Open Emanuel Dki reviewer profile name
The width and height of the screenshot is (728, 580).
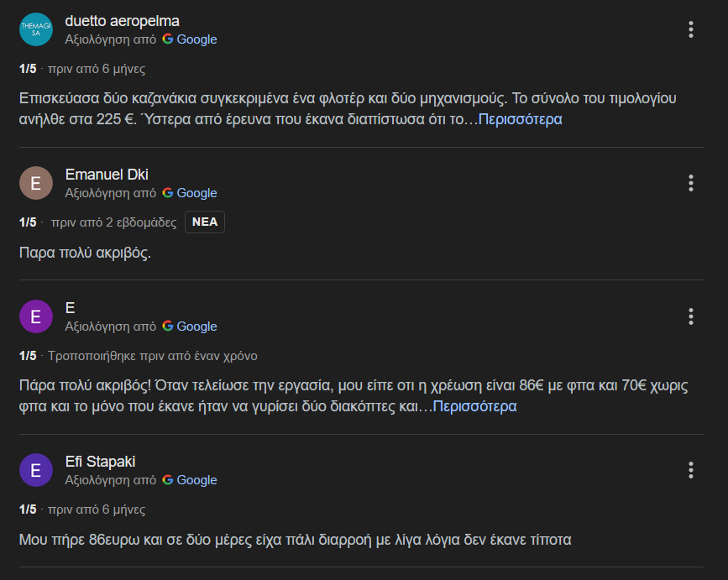point(107,175)
